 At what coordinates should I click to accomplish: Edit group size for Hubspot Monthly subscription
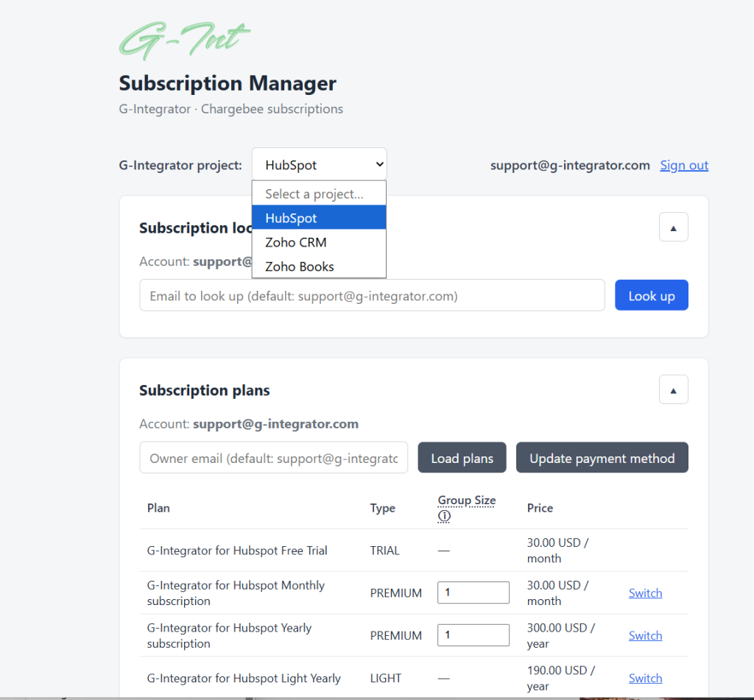(x=473, y=593)
